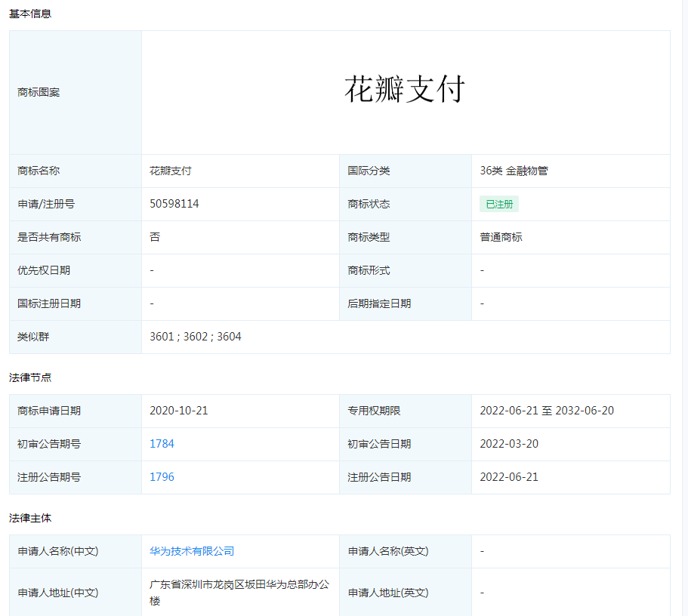The width and height of the screenshot is (688, 616).
Task: Click the 已注册 status badge
Action: 499,204
